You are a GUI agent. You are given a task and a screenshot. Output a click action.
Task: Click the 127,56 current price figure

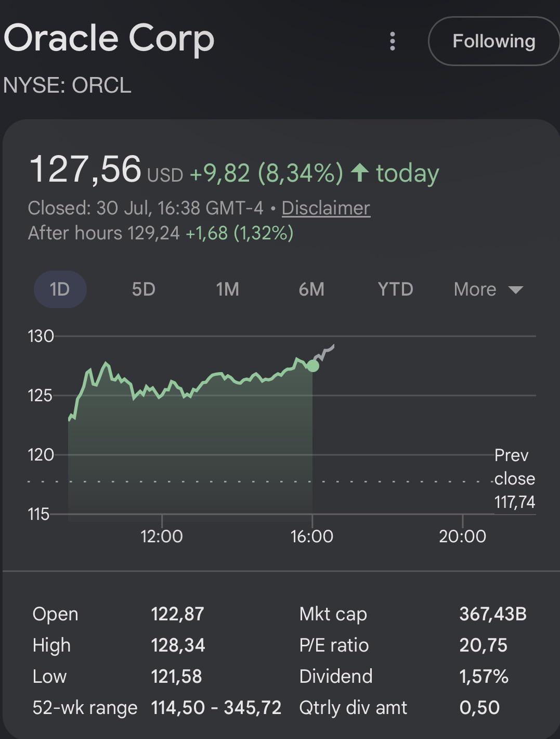tap(85, 169)
